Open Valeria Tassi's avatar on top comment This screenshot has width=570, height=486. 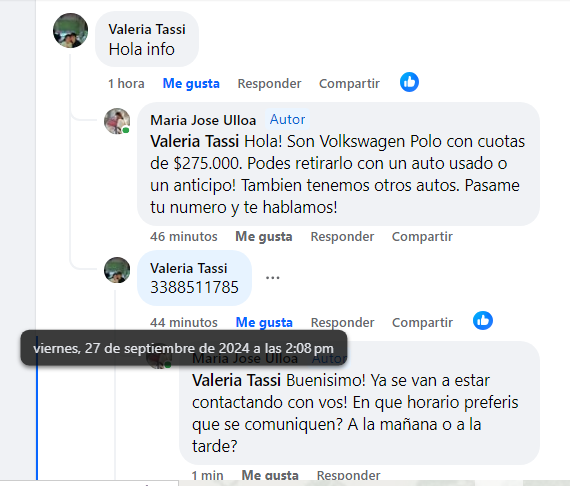71,31
